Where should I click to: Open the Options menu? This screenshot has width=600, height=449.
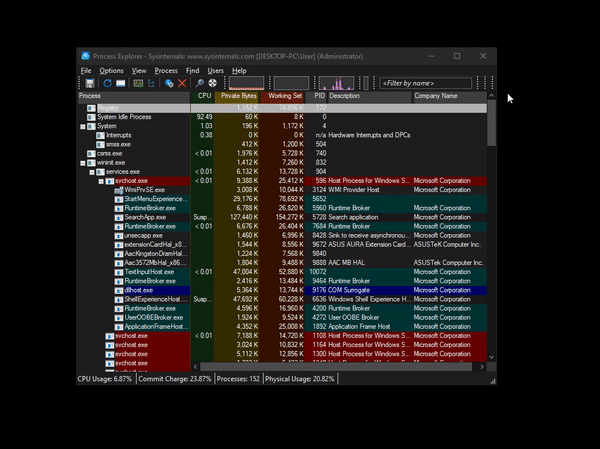pos(111,70)
